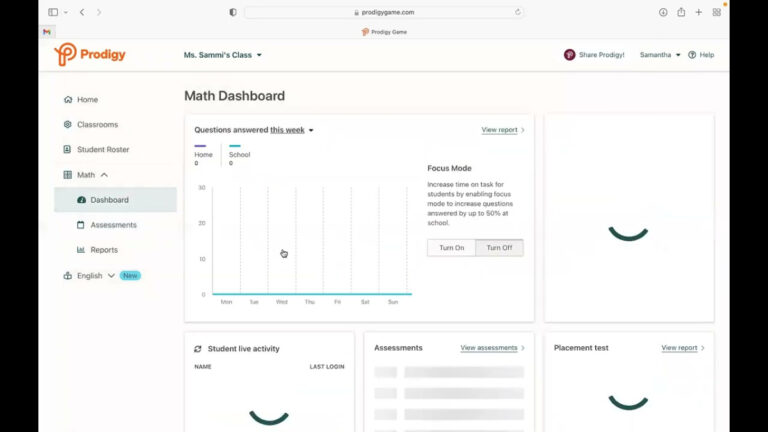Select Dashboard under Math

[x=115, y=200]
